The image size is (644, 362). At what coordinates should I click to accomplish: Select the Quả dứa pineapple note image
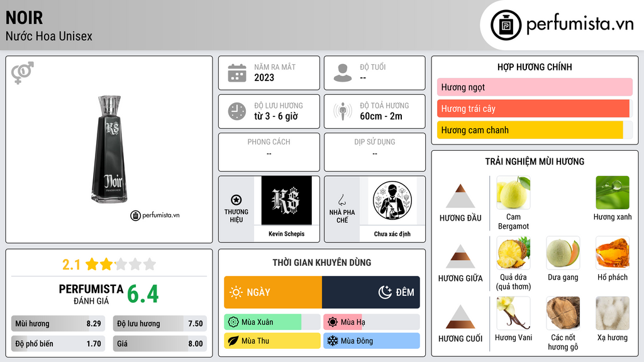click(513, 253)
